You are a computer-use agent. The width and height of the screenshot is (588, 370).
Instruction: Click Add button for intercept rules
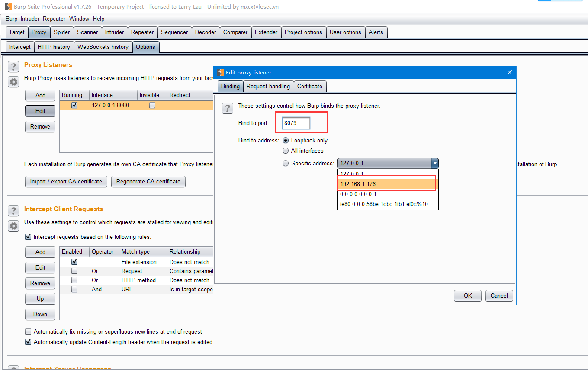[x=40, y=252]
